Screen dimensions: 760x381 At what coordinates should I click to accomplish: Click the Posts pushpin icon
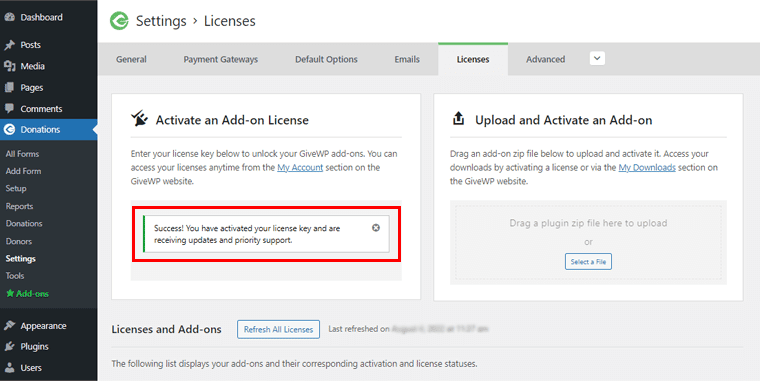coord(9,45)
